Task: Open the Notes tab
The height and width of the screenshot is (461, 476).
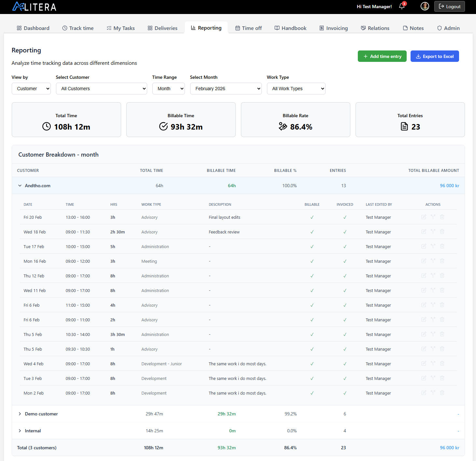Action: 413,28
